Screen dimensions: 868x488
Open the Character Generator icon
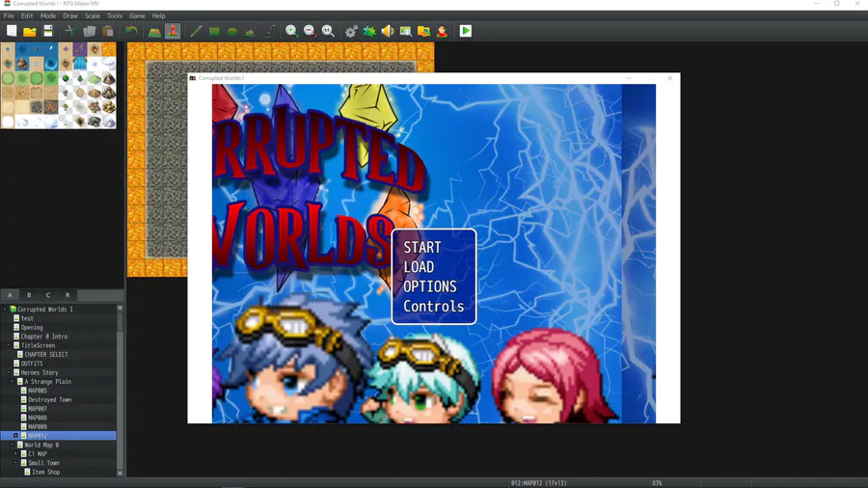443,31
